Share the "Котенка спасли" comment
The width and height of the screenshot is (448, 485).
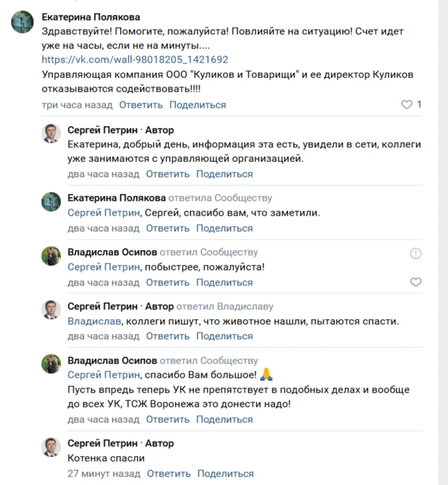(x=225, y=473)
